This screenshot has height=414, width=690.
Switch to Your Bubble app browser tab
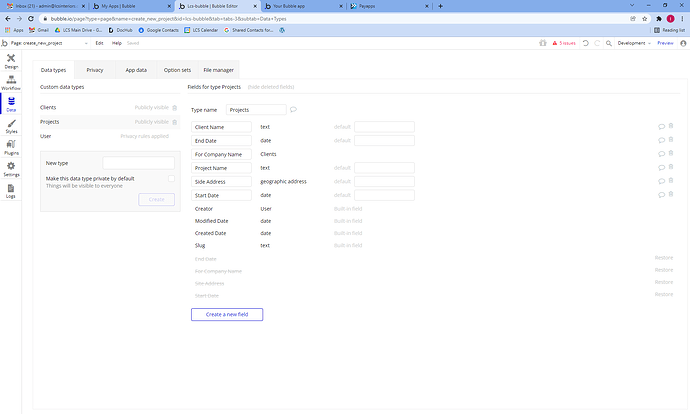point(303,6)
